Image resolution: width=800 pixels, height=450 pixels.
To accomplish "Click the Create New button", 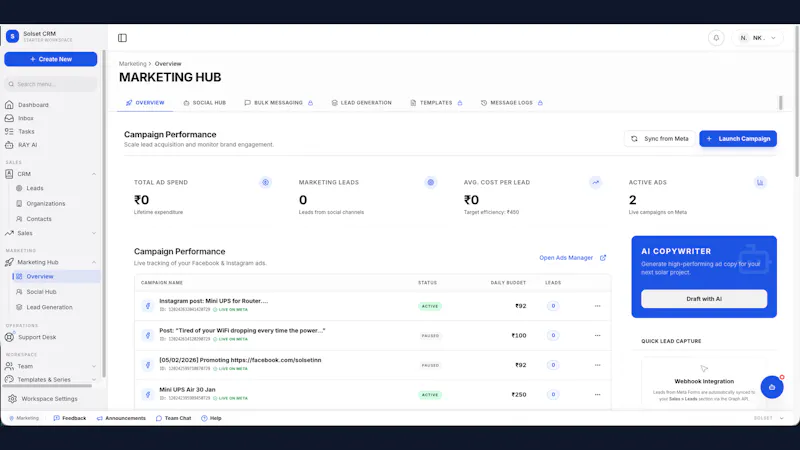I will (x=51, y=59).
